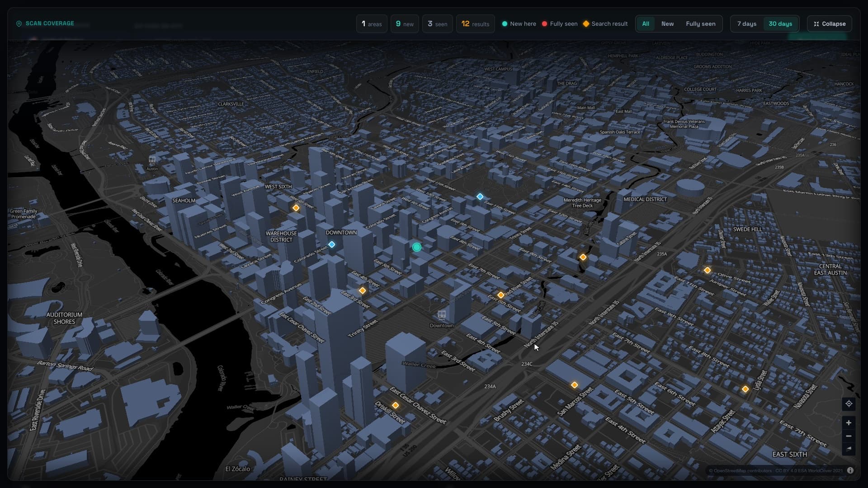Click the New here legend label
Viewport: 868px width, 488px height.
pos(523,24)
